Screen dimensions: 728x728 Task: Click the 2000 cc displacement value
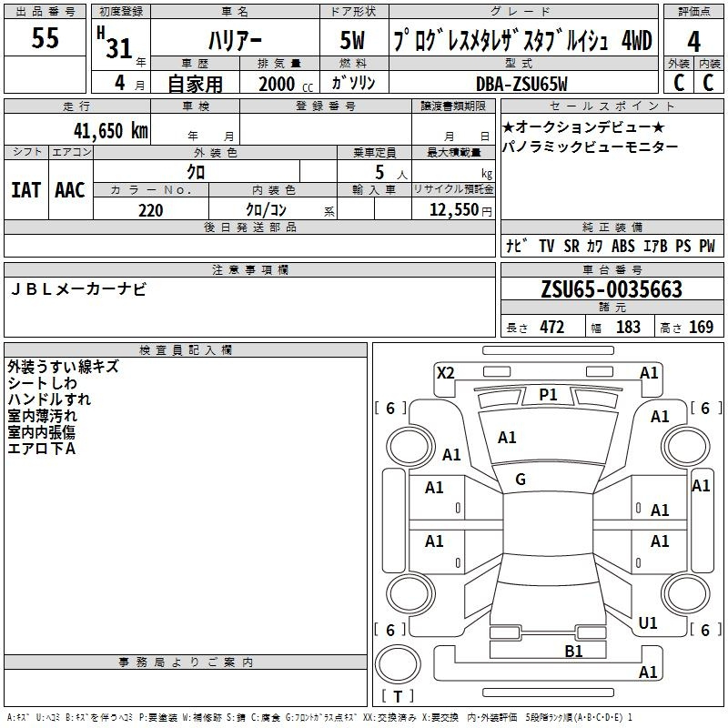286,84
